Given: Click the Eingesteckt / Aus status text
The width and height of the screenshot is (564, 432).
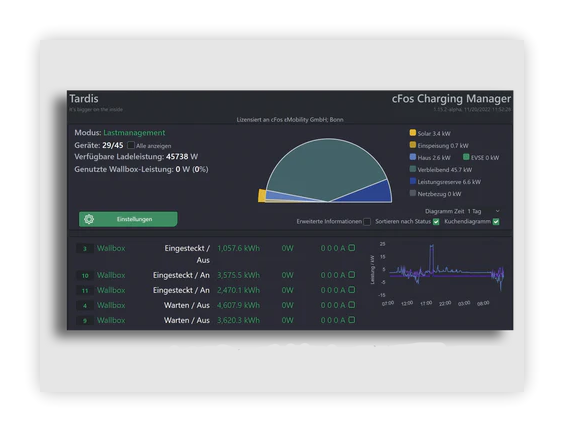Looking at the screenshot, I should click(187, 254).
